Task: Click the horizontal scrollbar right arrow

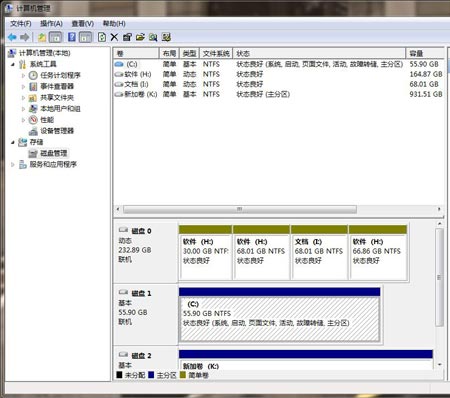Action: point(439,209)
